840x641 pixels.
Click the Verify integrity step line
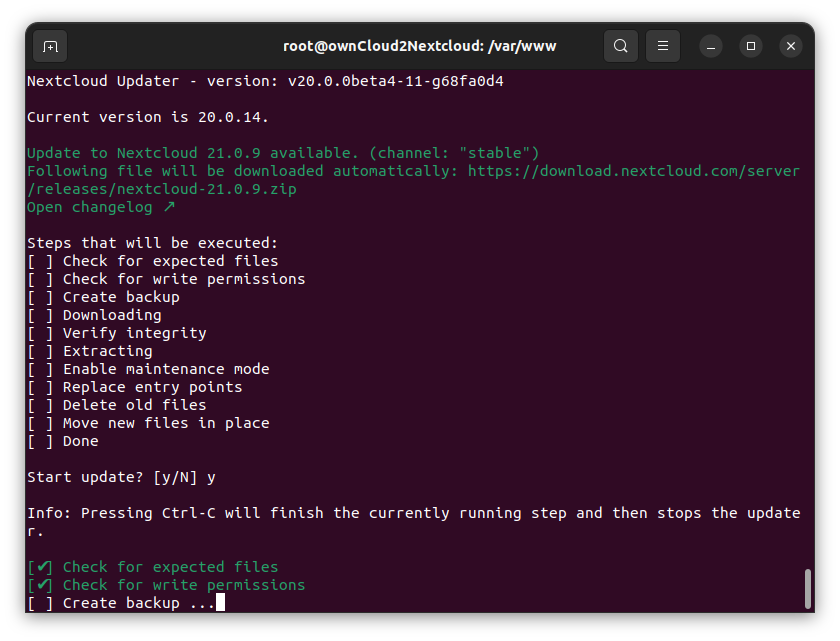tap(117, 333)
